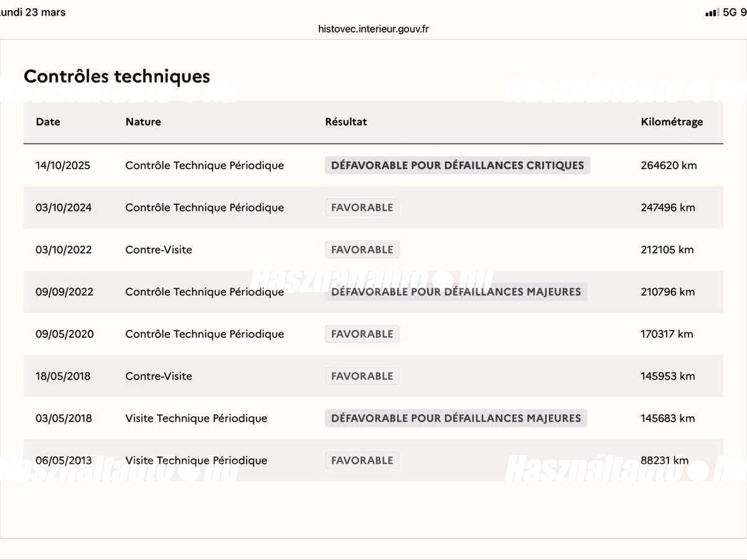The width and height of the screenshot is (747, 560).
Task: Click the Contrôles techniques heading
Action: (117, 76)
